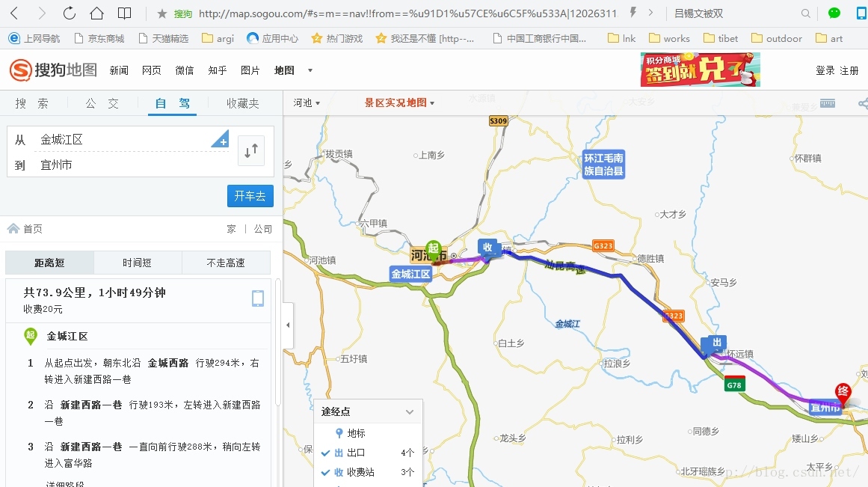Click the green 起 icon beside 金城江区 in directions

pyautogui.click(x=31, y=336)
